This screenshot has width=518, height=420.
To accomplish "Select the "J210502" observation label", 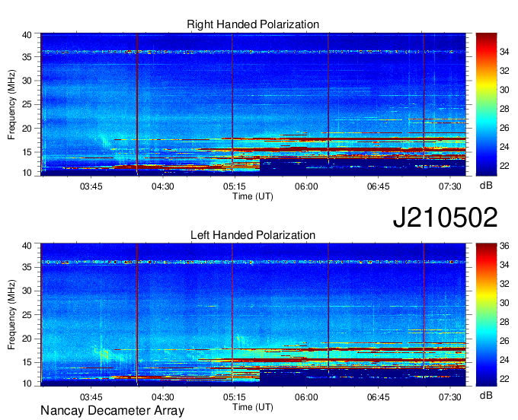I will 445,218.
